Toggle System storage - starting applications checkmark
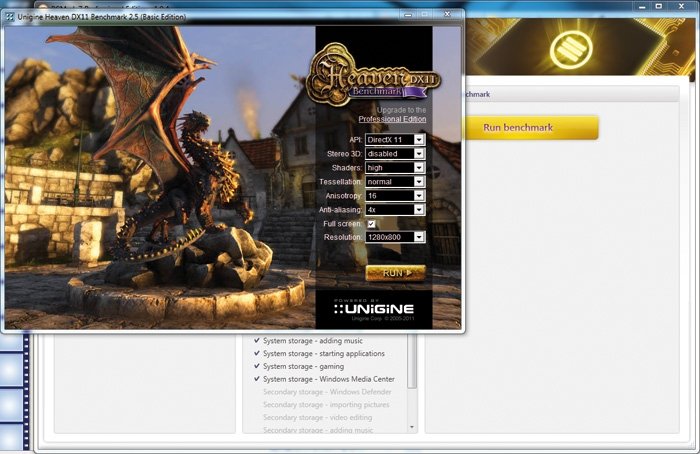The height and width of the screenshot is (454, 700). click(257, 353)
